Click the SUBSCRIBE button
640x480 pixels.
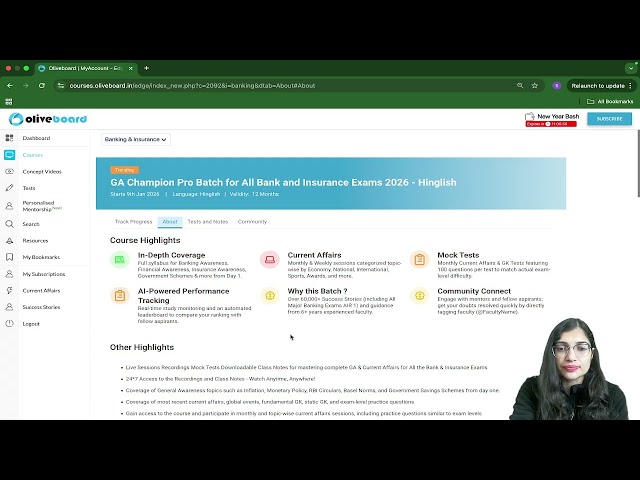click(609, 119)
